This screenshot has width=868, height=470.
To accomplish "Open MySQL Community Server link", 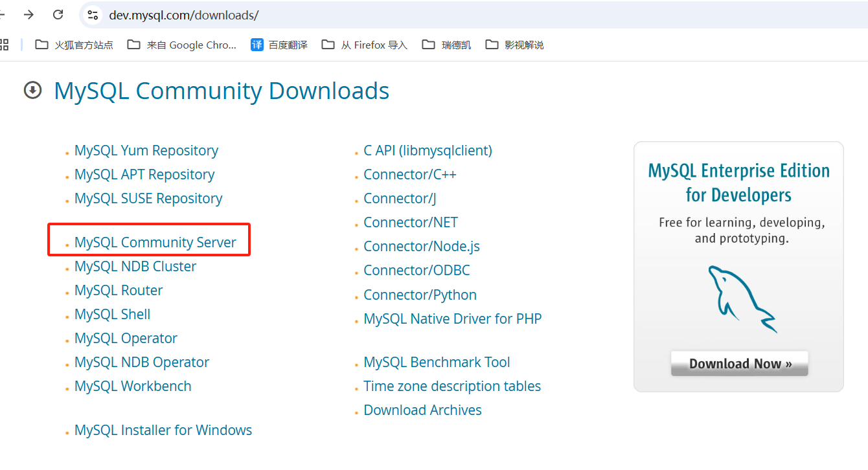I will 155,241.
